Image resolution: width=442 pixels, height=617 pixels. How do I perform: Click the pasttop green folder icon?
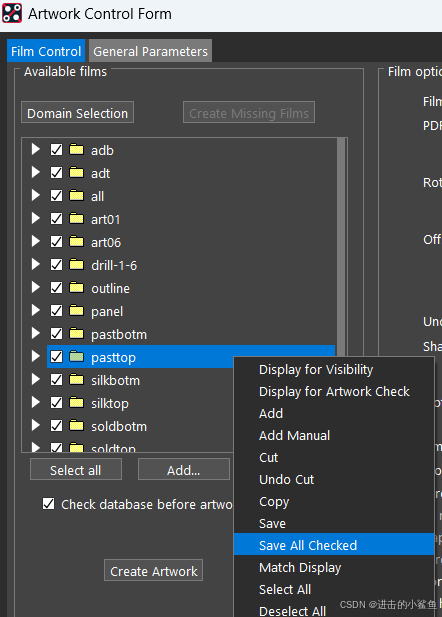point(76,357)
